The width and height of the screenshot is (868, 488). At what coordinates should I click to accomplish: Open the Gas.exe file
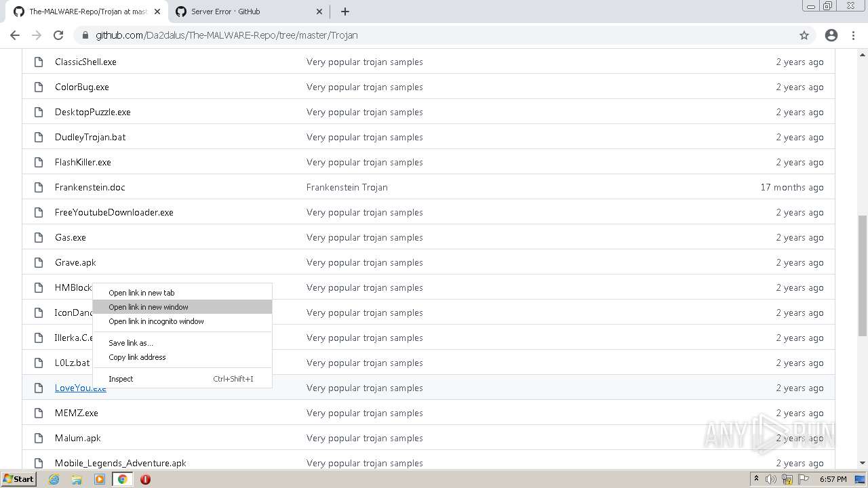(x=71, y=237)
